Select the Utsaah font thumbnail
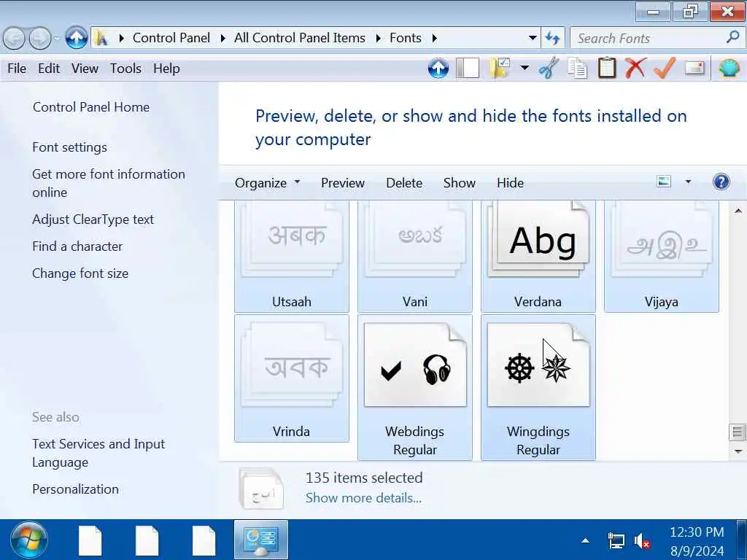The height and width of the screenshot is (560, 747). tap(292, 256)
